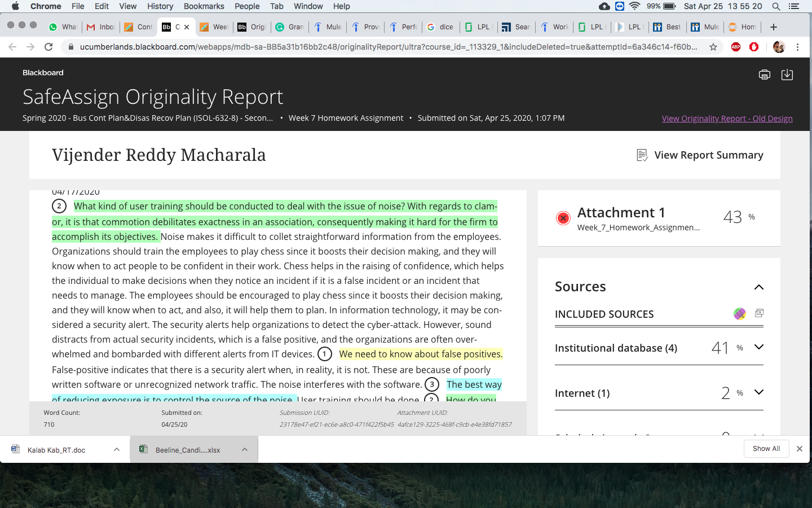Viewport: 812px width, 508px height.
Task: Reload the Blackboard page
Action: coord(48,47)
